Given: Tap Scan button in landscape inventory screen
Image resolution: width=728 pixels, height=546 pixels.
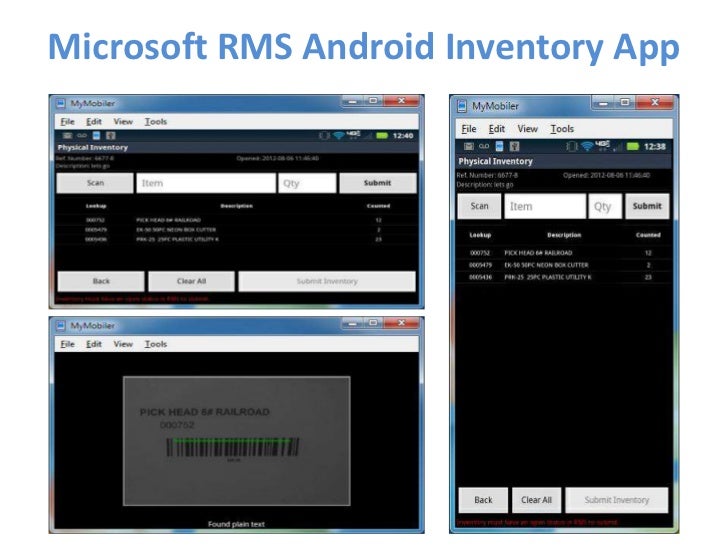Looking at the screenshot, I should point(95,183).
